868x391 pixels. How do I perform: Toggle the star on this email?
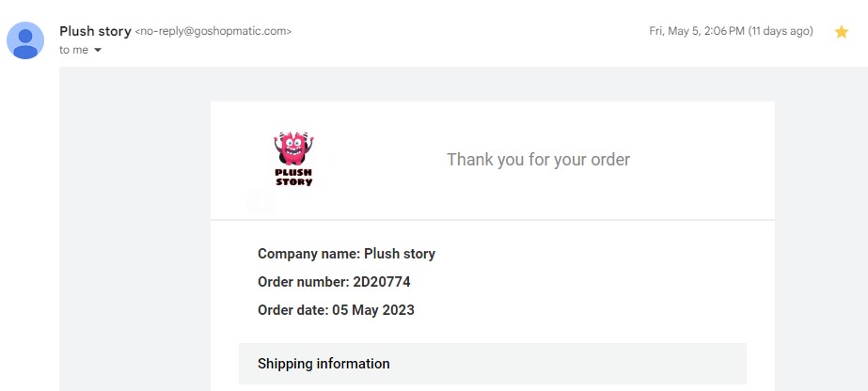pos(842,32)
